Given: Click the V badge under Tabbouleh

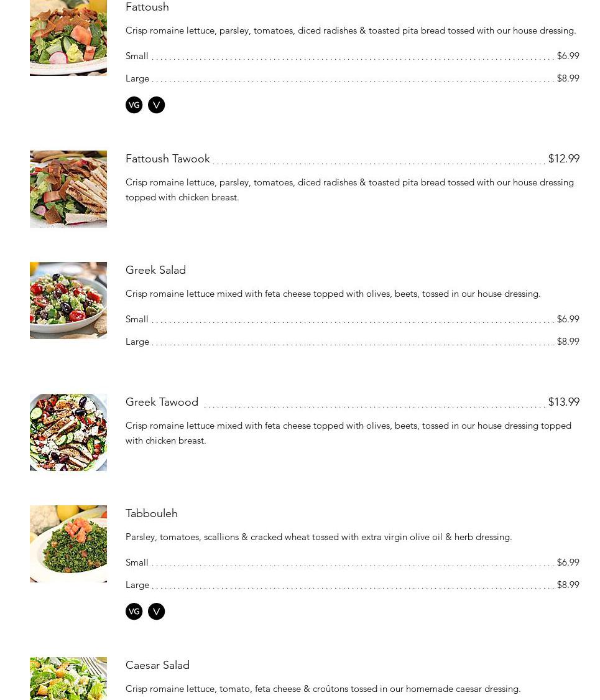Looking at the screenshot, I should coord(156,612).
